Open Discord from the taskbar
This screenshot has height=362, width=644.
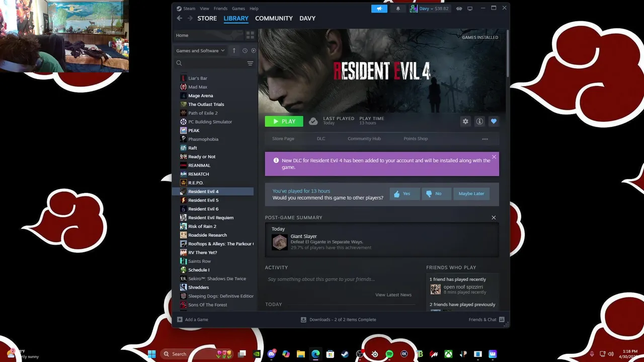click(272, 354)
